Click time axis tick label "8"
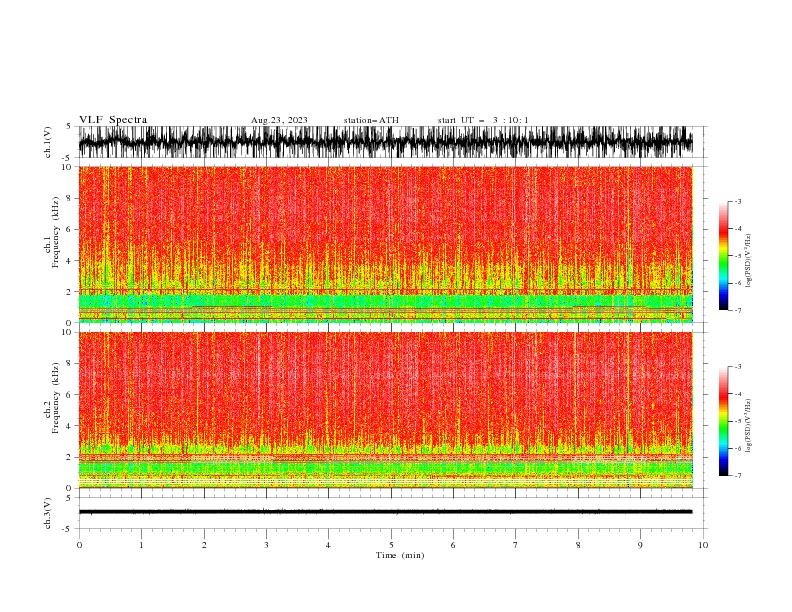The height and width of the screenshot is (612, 792). (578, 545)
